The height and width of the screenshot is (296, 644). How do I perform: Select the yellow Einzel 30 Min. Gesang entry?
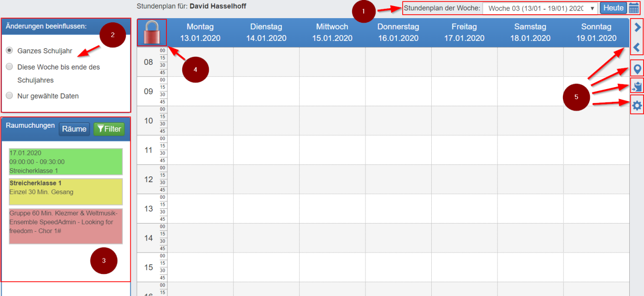(66, 192)
